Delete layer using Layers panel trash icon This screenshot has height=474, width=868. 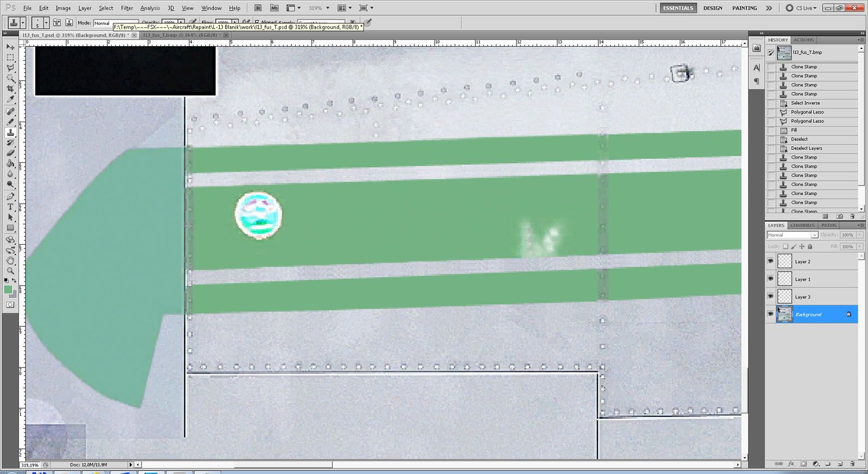tap(852, 464)
